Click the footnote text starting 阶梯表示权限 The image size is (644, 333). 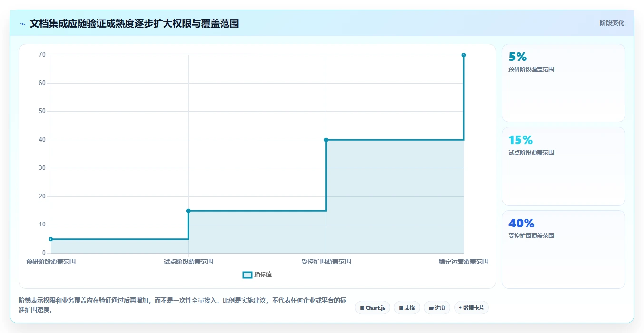tap(183, 305)
